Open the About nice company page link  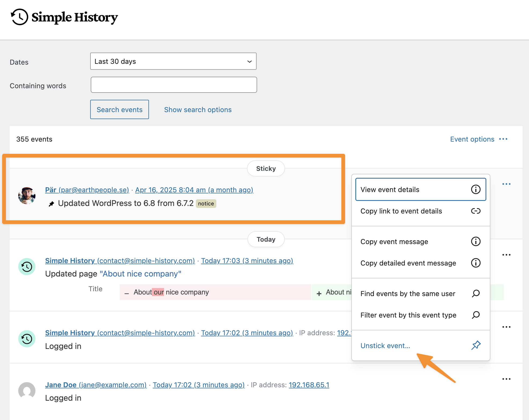pos(140,274)
